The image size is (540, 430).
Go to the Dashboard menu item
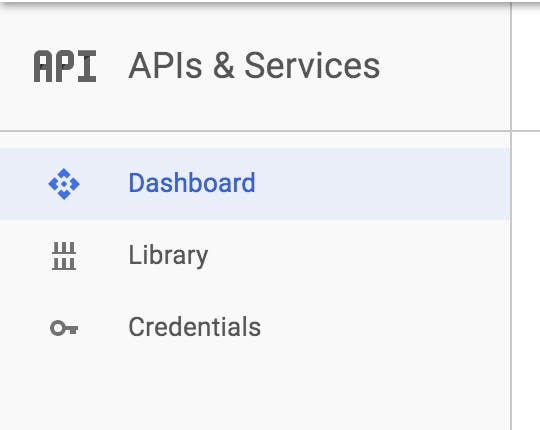coord(192,183)
